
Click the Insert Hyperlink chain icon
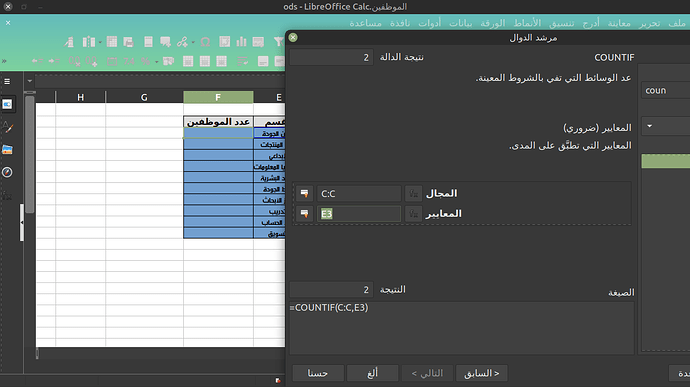[182, 42]
